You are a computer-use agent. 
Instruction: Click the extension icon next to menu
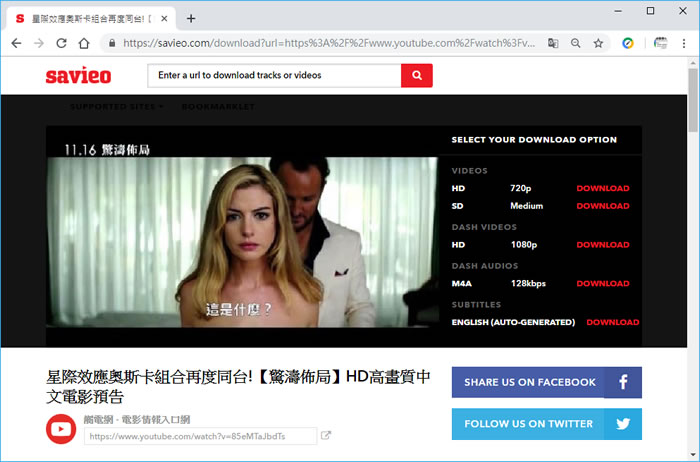pyautogui.click(x=660, y=43)
